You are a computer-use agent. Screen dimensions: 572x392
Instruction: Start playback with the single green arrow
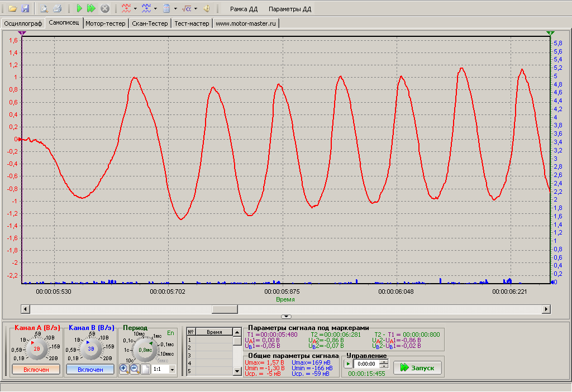point(79,8)
